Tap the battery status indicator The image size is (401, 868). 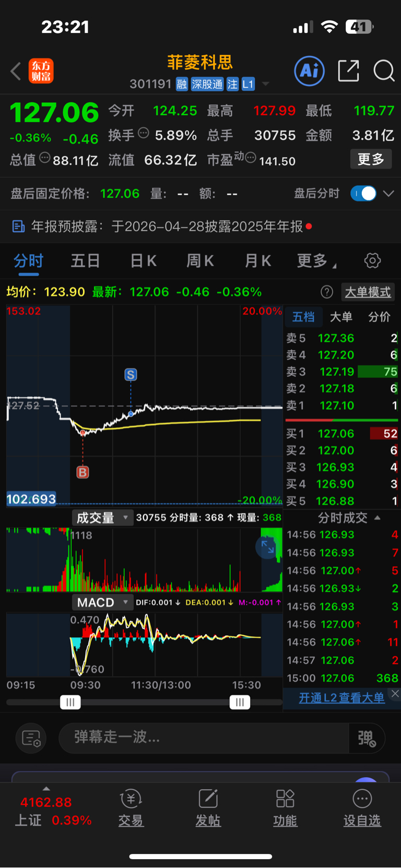click(359, 27)
